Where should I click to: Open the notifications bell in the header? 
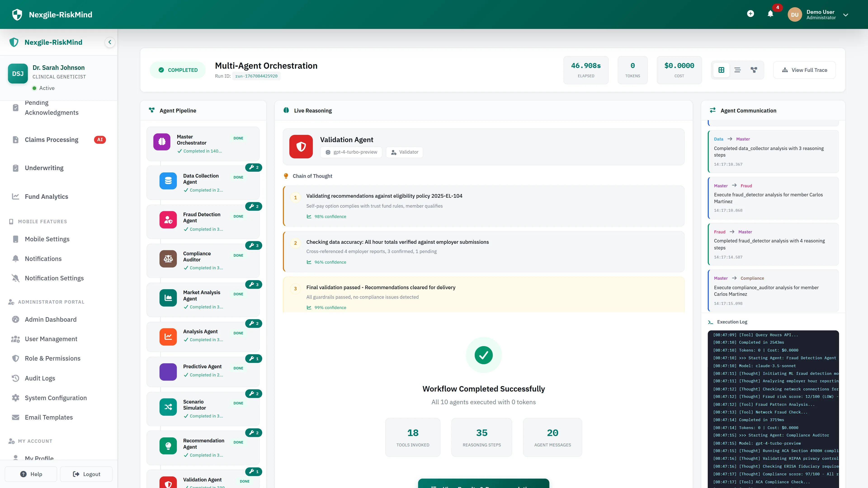click(770, 14)
